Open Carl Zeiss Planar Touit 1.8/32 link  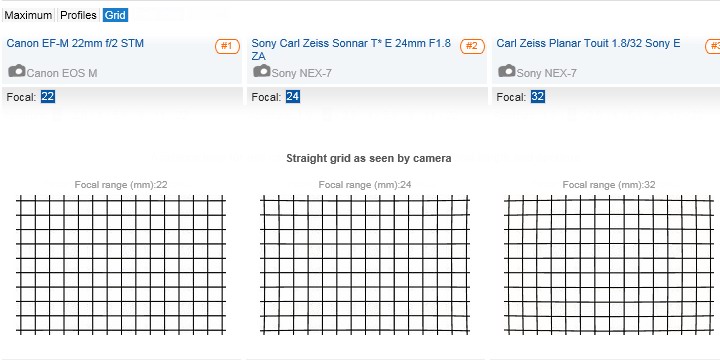point(588,44)
